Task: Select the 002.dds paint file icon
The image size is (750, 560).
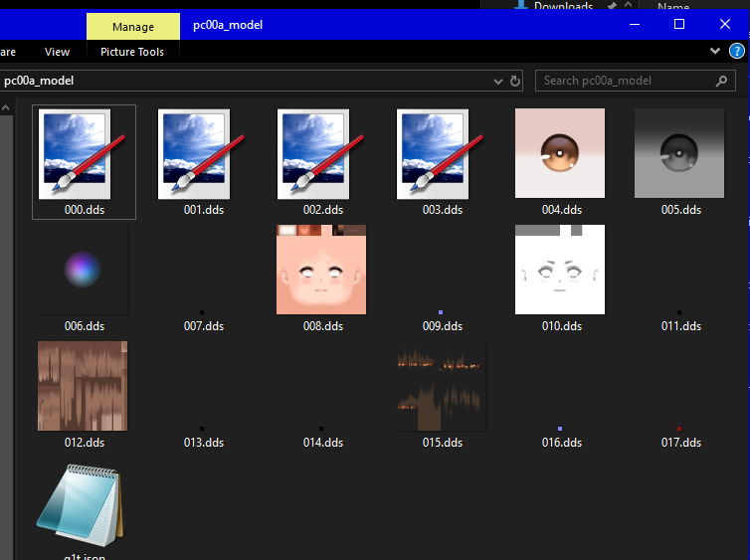Action: pos(320,154)
